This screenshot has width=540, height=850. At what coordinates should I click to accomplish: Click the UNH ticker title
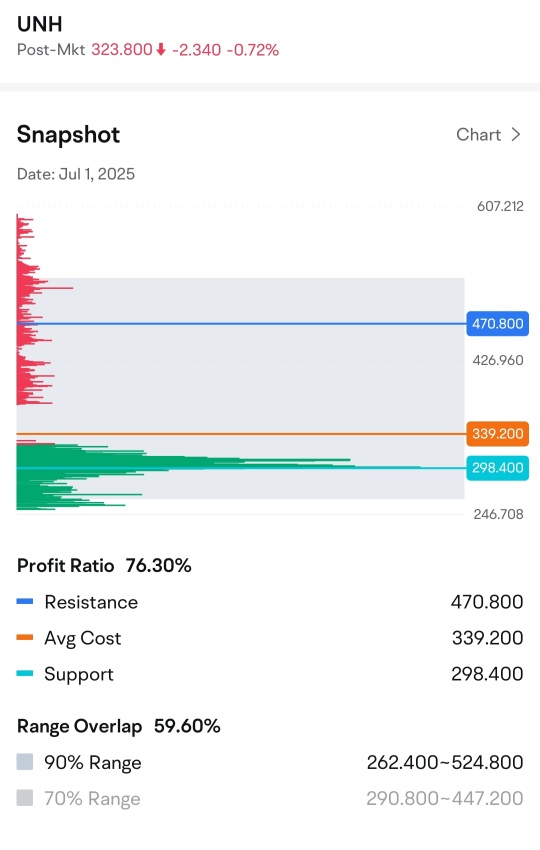click(40, 24)
